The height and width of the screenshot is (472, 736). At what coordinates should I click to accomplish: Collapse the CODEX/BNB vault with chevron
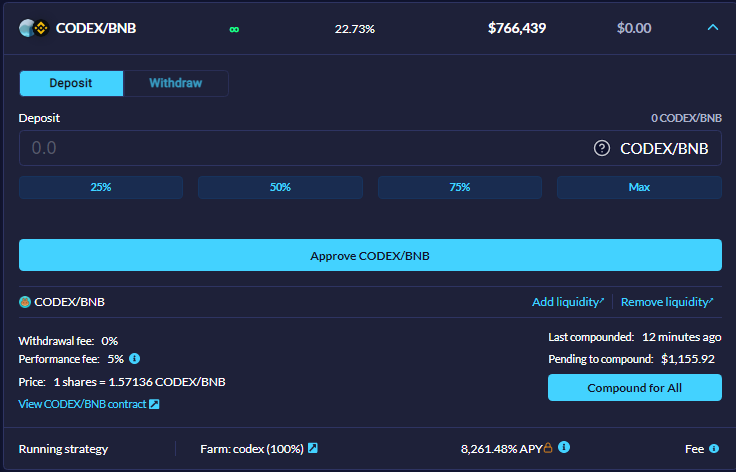click(x=713, y=28)
